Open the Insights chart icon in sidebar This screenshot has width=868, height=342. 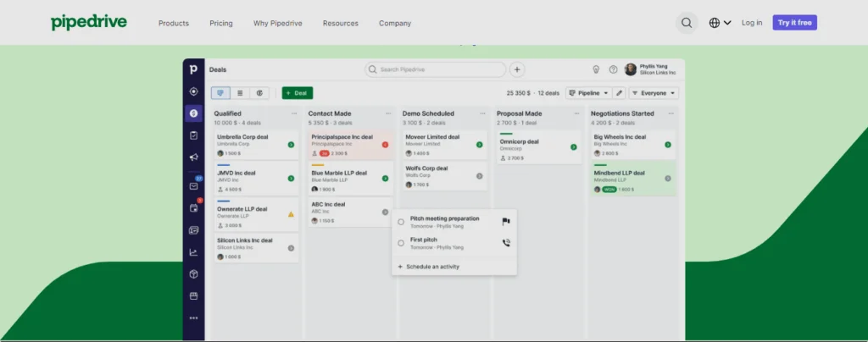click(193, 252)
